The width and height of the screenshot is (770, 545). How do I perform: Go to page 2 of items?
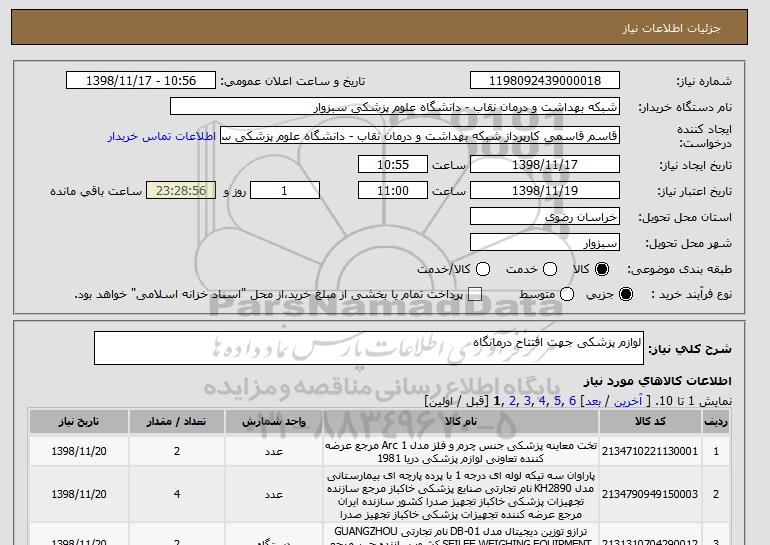(513, 401)
